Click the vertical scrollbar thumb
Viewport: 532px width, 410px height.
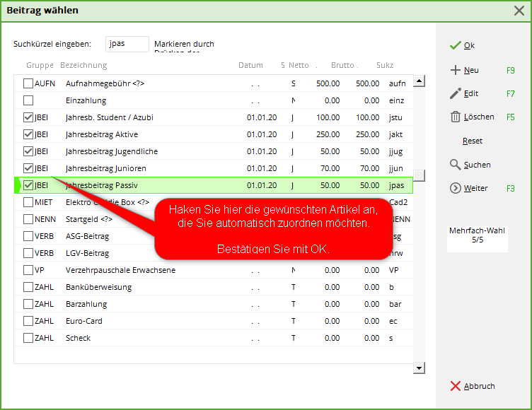coord(419,175)
